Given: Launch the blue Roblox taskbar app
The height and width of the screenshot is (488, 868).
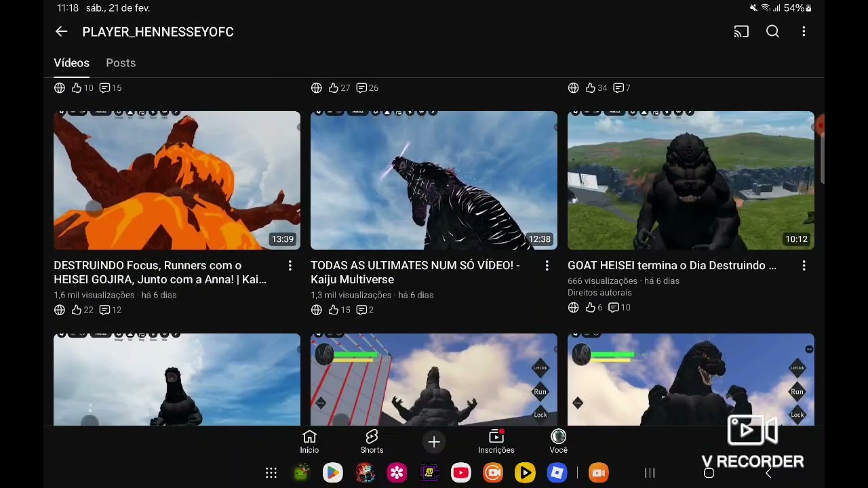Looking at the screenshot, I should click(557, 472).
